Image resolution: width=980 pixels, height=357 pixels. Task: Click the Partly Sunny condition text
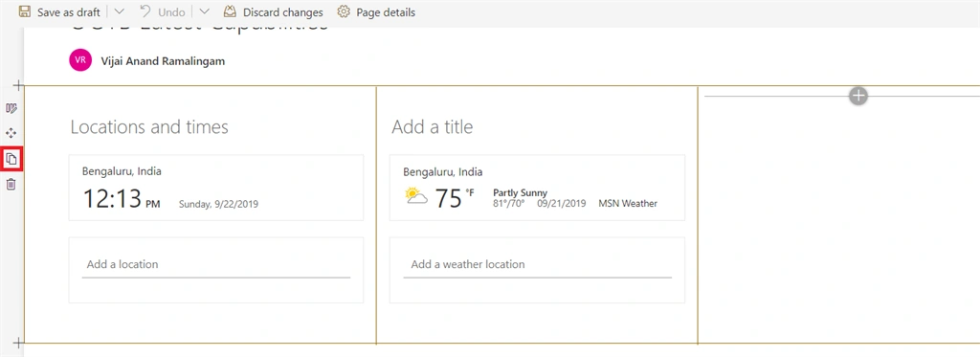click(520, 193)
